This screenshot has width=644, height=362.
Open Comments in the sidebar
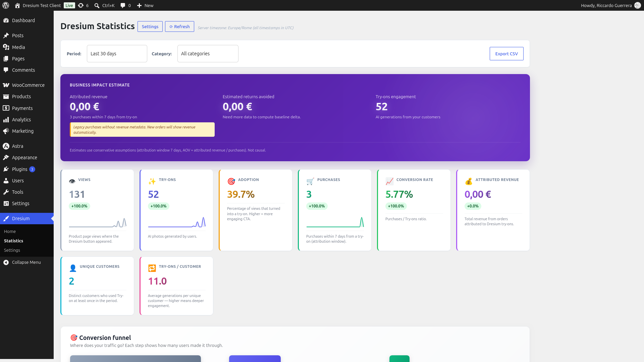pos(27,70)
